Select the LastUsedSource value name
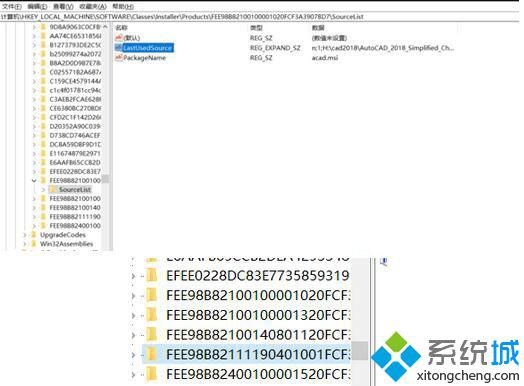 [148, 48]
